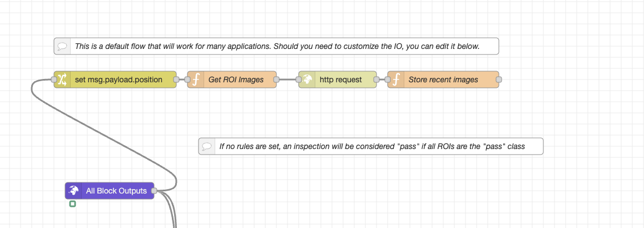Select the 'Store recent images' node label
The width and height of the screenshot is (644, 228).
443,80
